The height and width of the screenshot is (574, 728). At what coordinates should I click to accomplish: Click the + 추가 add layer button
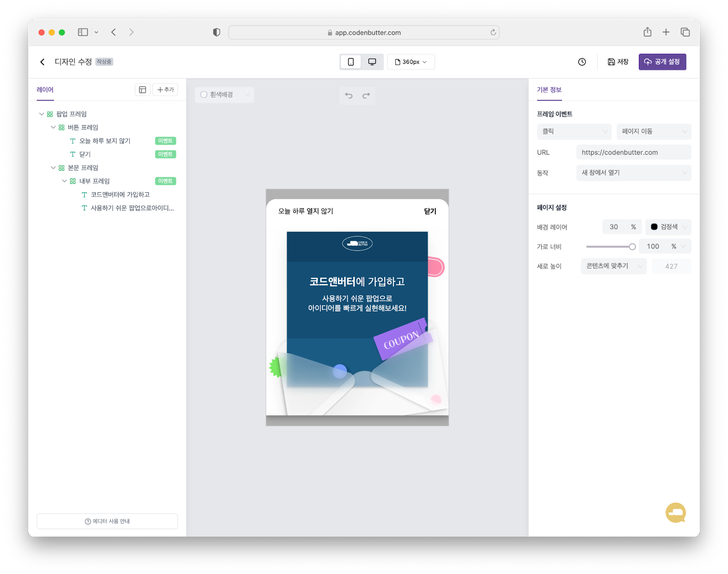pyautogui.click(x=165, y=90)
